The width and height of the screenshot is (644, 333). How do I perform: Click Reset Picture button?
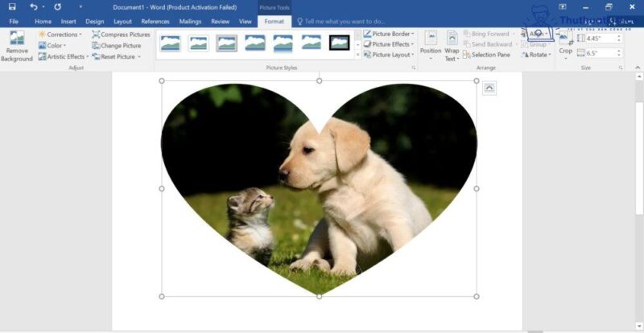point(114,56)
